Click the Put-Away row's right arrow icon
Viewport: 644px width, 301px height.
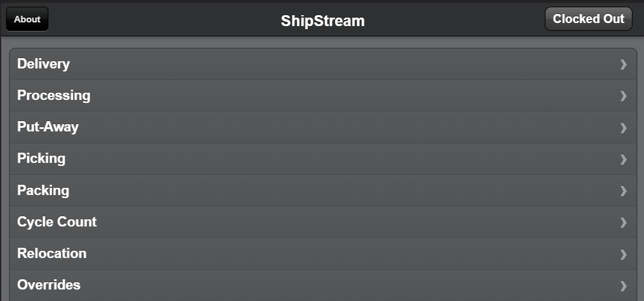(623, 127)
